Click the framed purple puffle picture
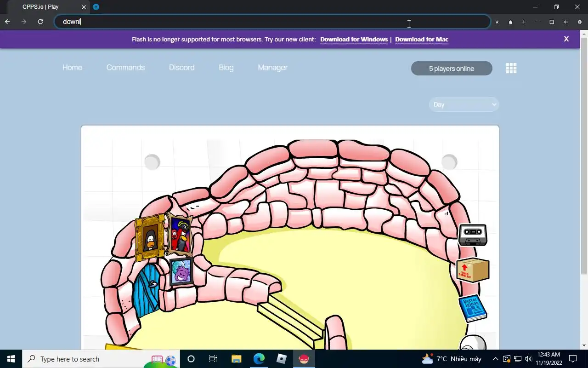Image resolution: width=588 pixels, height=368 pixels. (181, 271)
